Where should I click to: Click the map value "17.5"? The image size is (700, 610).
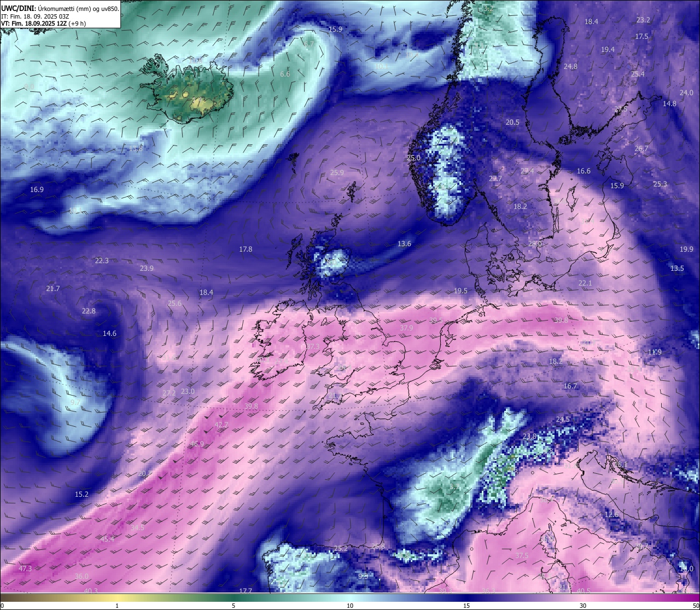[x=641, y=37]
